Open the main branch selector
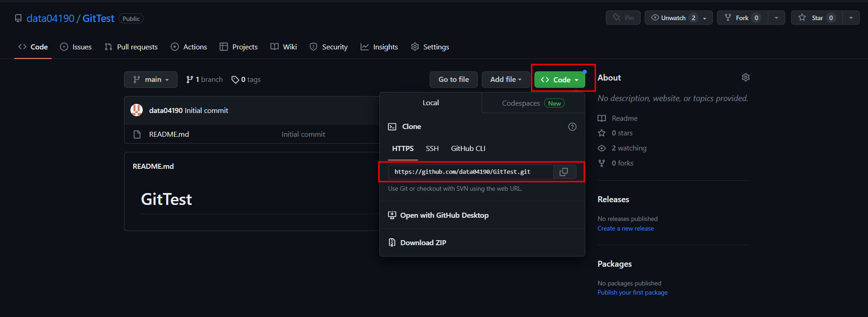 click(x=151, y=80)
